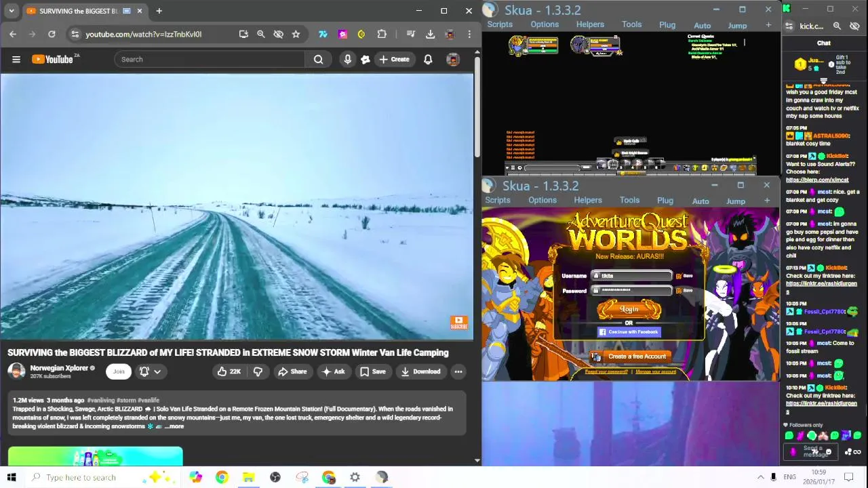Open Chrome extensions puzzle icon
This screenshot has width=868, height=488.
pyautogui.click(x=382, y=34)
